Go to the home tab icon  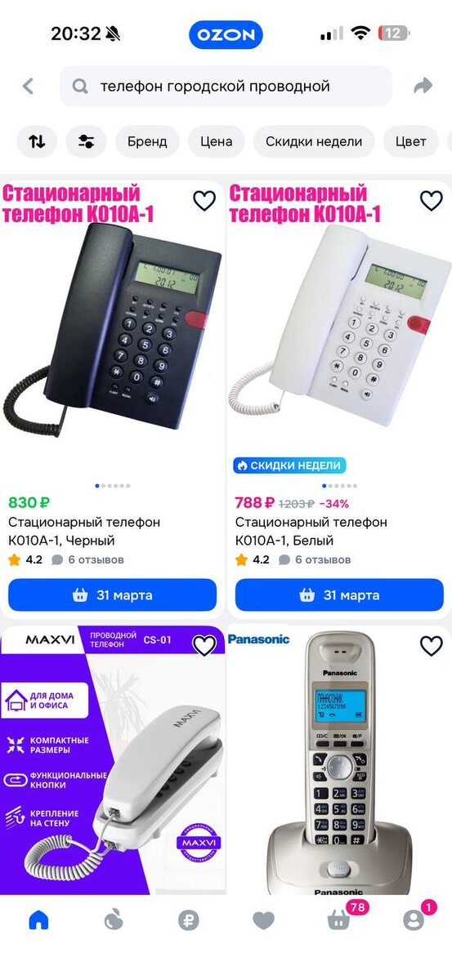click(38, 920)
